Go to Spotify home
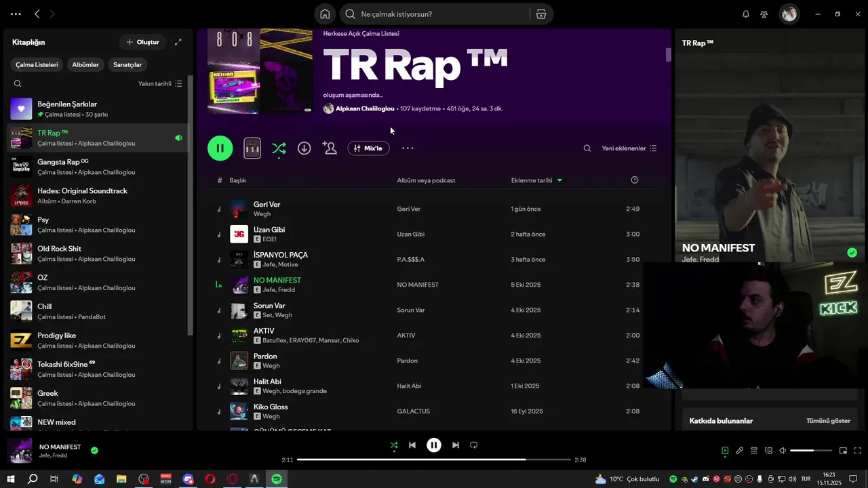The width and height of the screenshot is (868, 488). [x=325, y=14]
